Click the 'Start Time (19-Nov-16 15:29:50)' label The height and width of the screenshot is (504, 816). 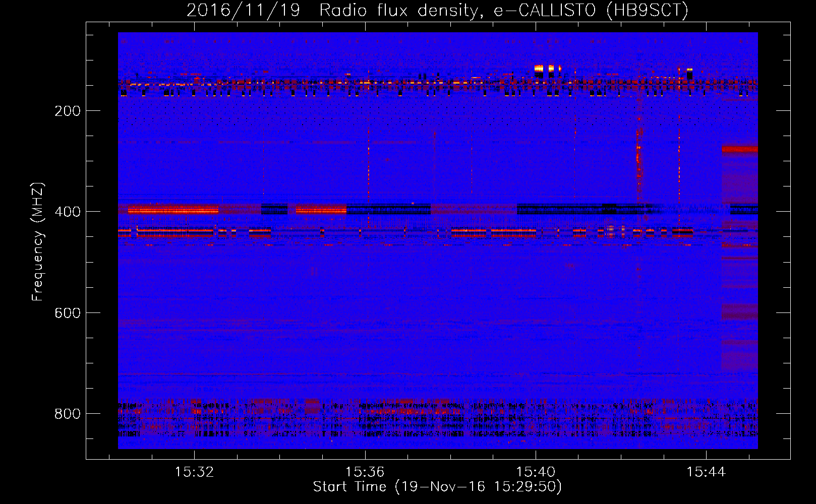click(x=437, y=487)
